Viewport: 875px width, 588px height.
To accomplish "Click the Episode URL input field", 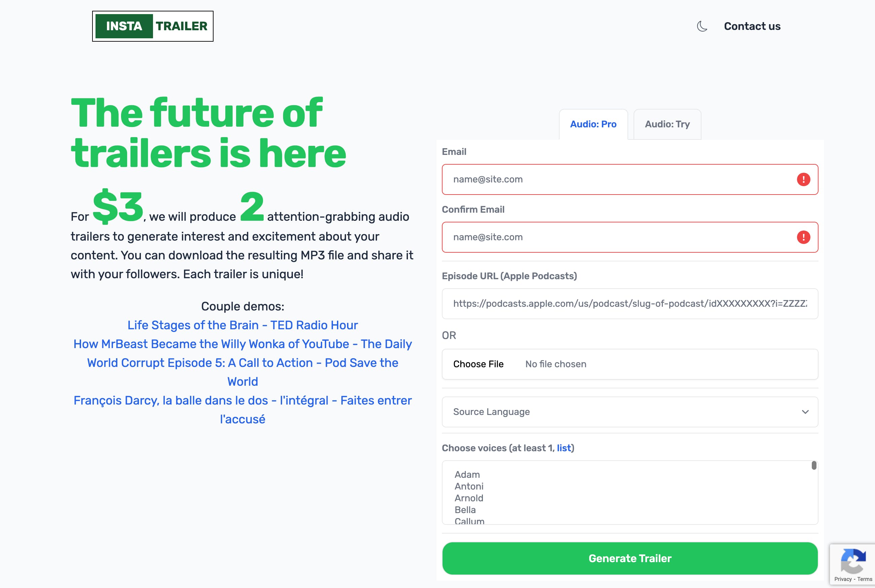I will [x=629, y=303].
